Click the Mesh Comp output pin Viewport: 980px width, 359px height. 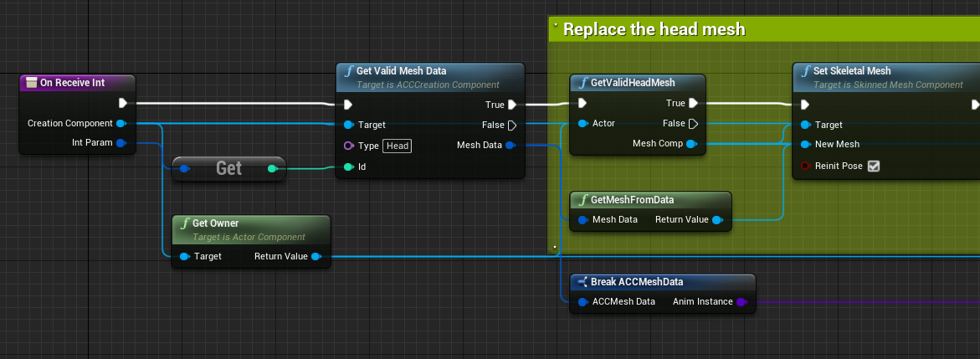[691, 144]
